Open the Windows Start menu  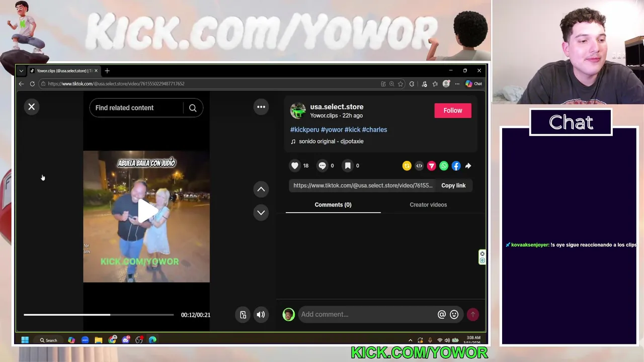[x=25, y=340]
